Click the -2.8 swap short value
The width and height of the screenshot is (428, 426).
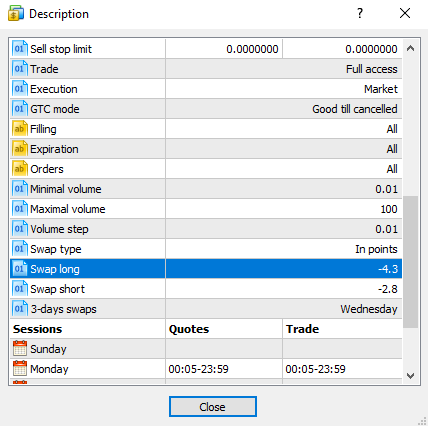(x=388, y=289)
